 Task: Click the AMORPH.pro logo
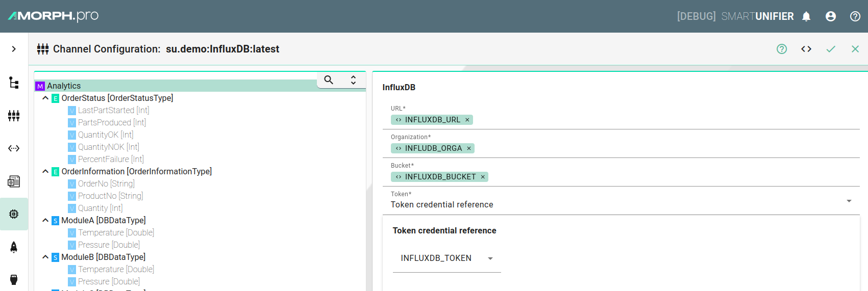point(53,16)
